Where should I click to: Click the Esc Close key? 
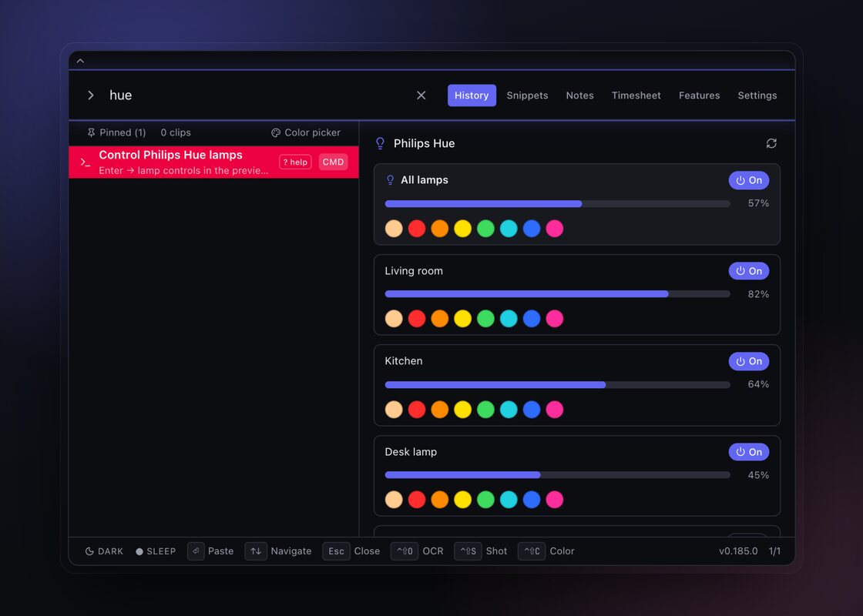click(336, 551)
